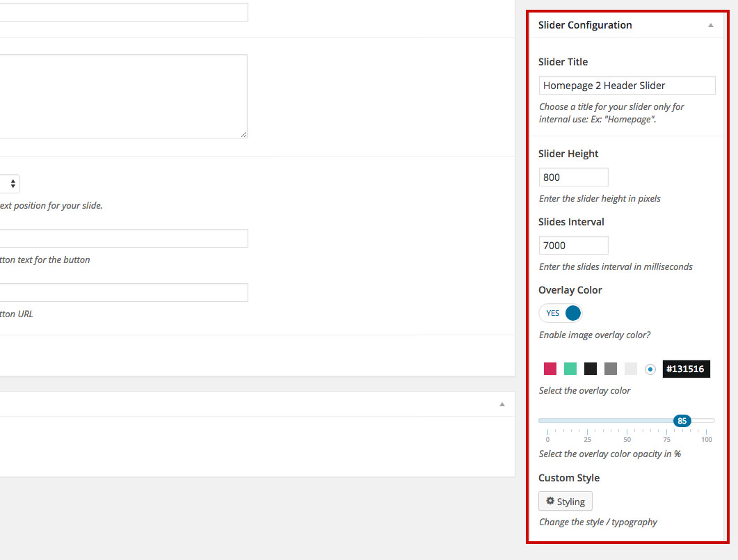
Task: Edit the Slider Title input field
Action: [627, 85]
